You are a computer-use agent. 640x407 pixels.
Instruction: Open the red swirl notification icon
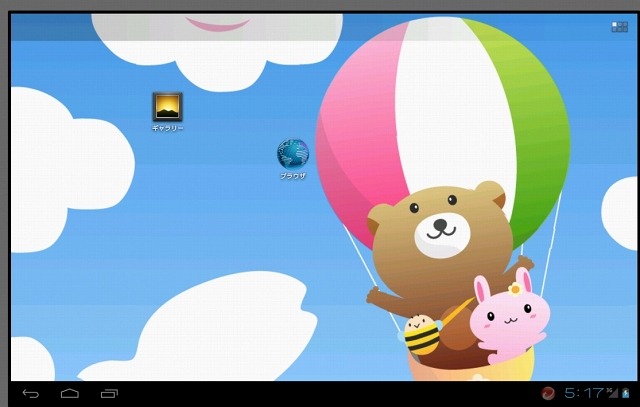point(549,393)
